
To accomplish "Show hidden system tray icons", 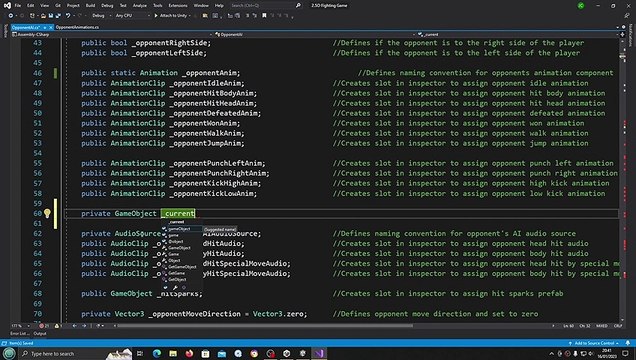I will pos(552,354).
